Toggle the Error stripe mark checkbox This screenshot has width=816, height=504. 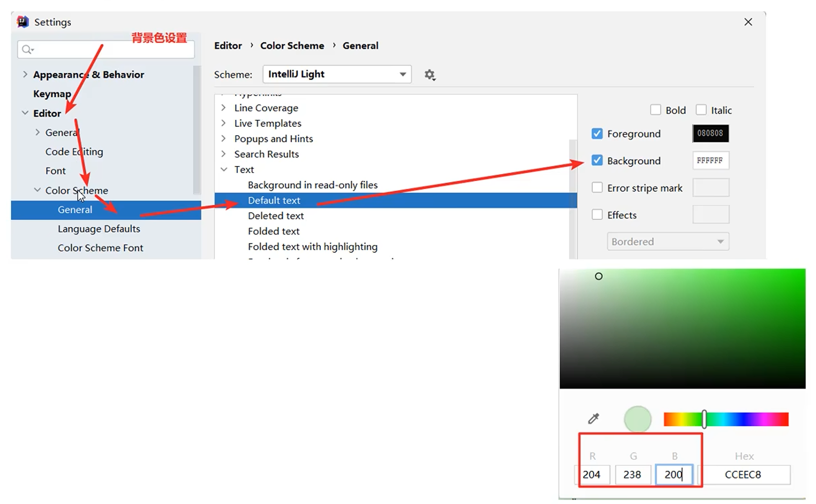(597, 188)
